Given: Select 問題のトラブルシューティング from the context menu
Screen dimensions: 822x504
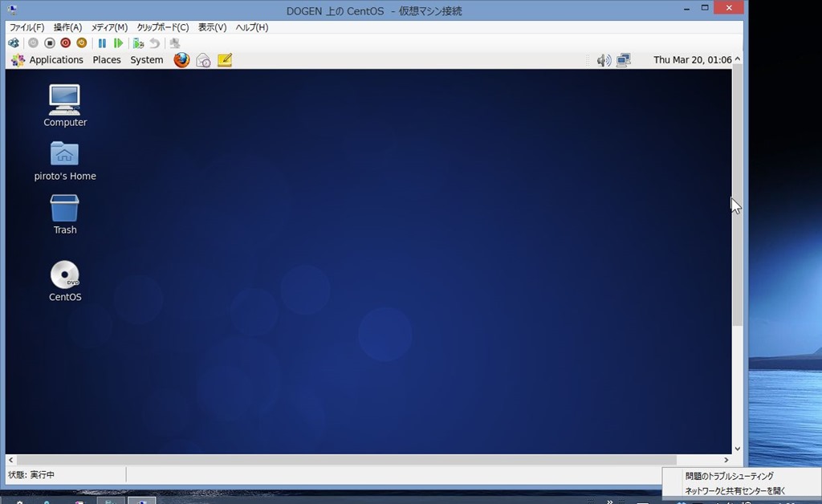Looking at the screenshot, I should 729,476.
